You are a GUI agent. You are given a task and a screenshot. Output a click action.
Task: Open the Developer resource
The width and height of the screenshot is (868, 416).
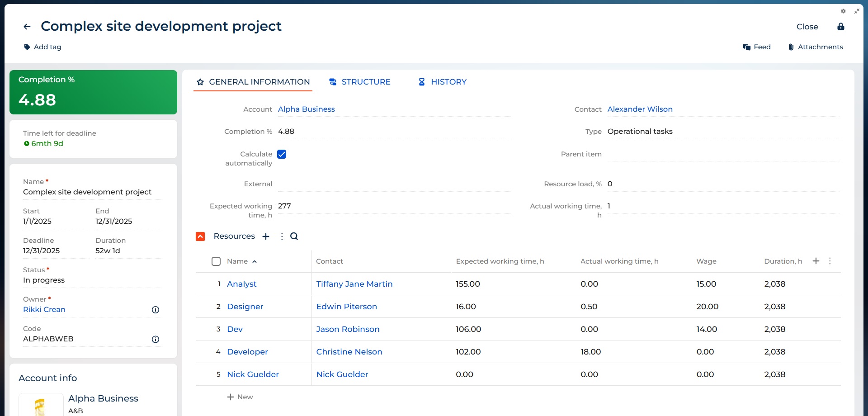[x=247, y=352]
